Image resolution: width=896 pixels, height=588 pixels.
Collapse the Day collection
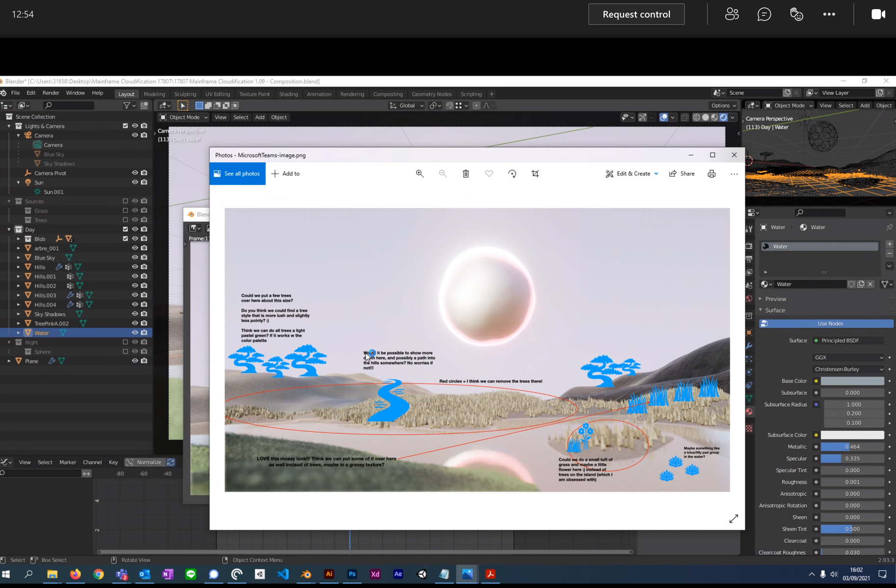point(9,230)
